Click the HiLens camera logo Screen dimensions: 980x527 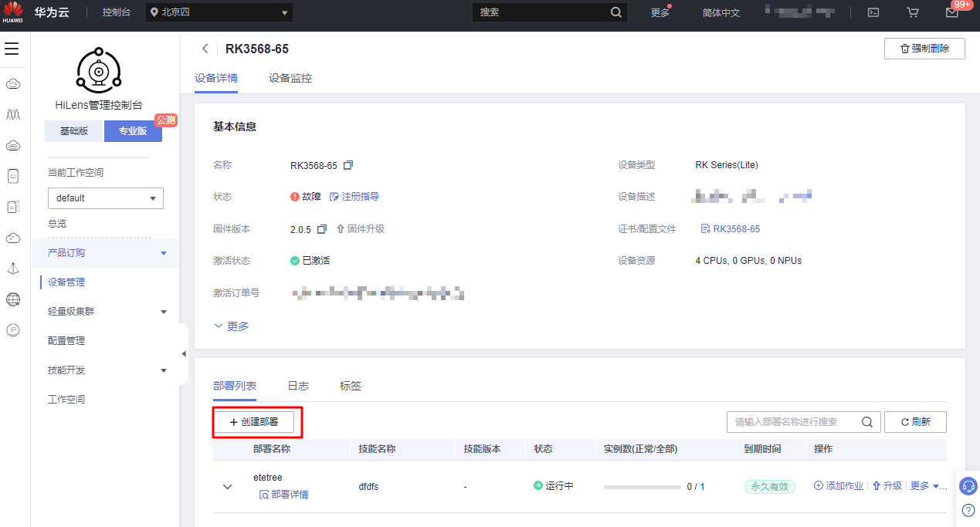[98, 71]
